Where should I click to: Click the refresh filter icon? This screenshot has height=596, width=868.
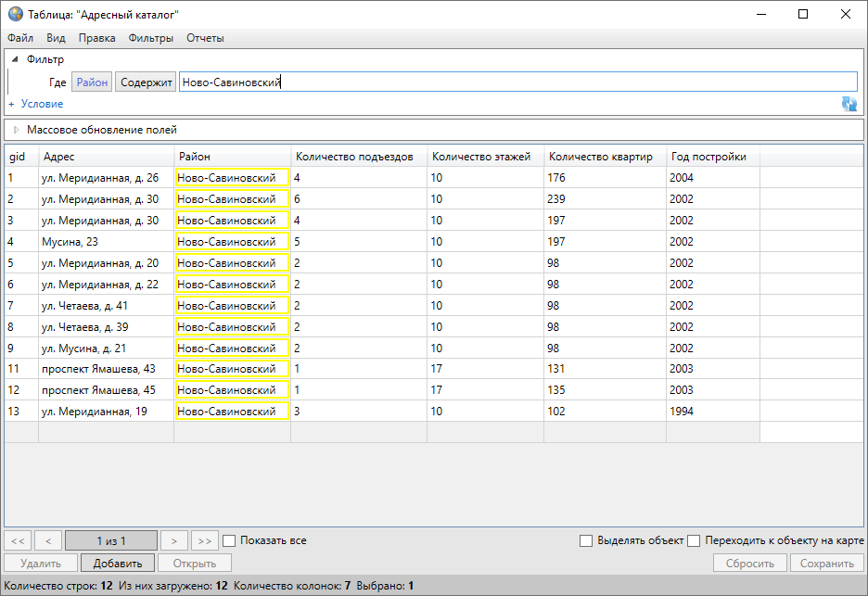tap(849, 104)
